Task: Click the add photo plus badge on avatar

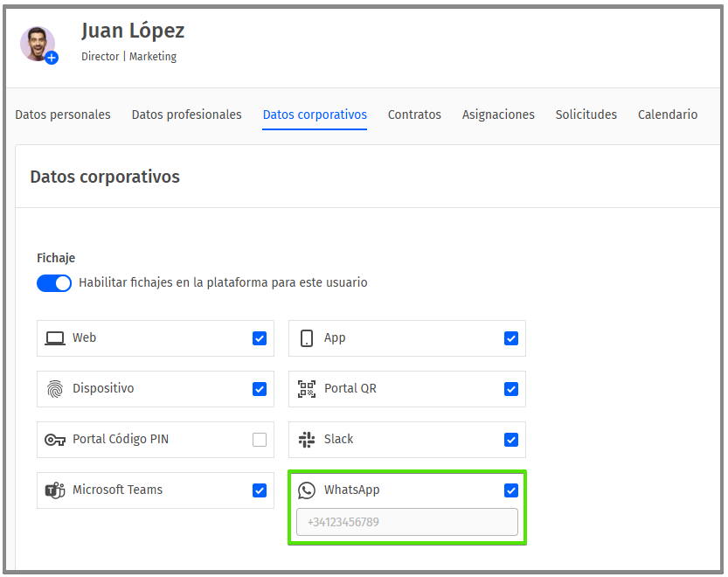Action: pos(52,59)
